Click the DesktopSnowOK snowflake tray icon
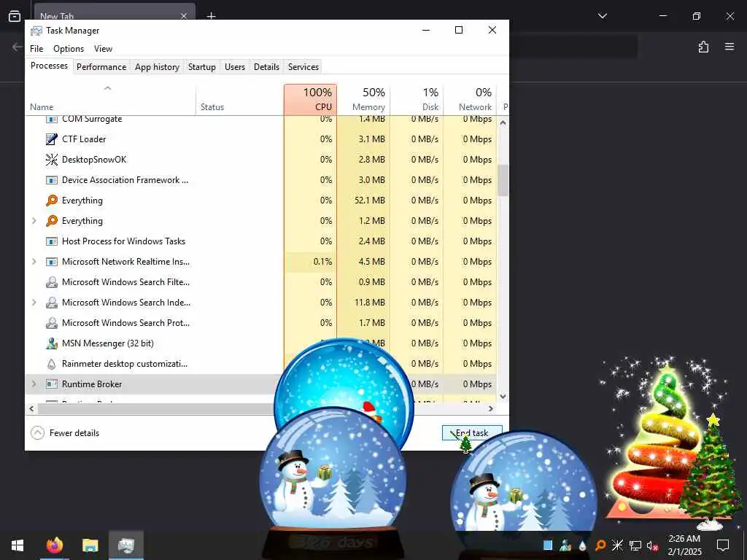The image size is (747, 560). point(617,545)
